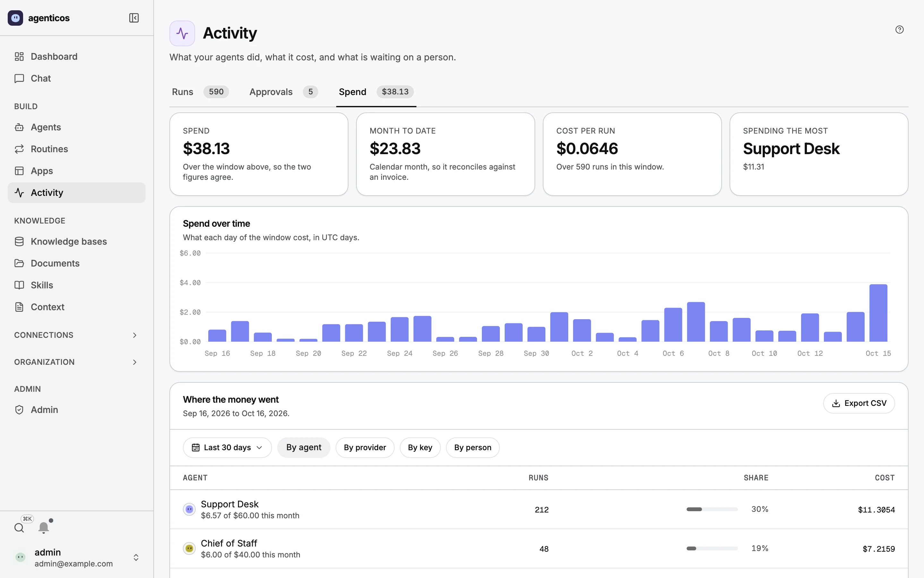The height and width of the screenshot is (578, 924).
Task: Click the Support Desk 30% share bar
Action: 712,509
